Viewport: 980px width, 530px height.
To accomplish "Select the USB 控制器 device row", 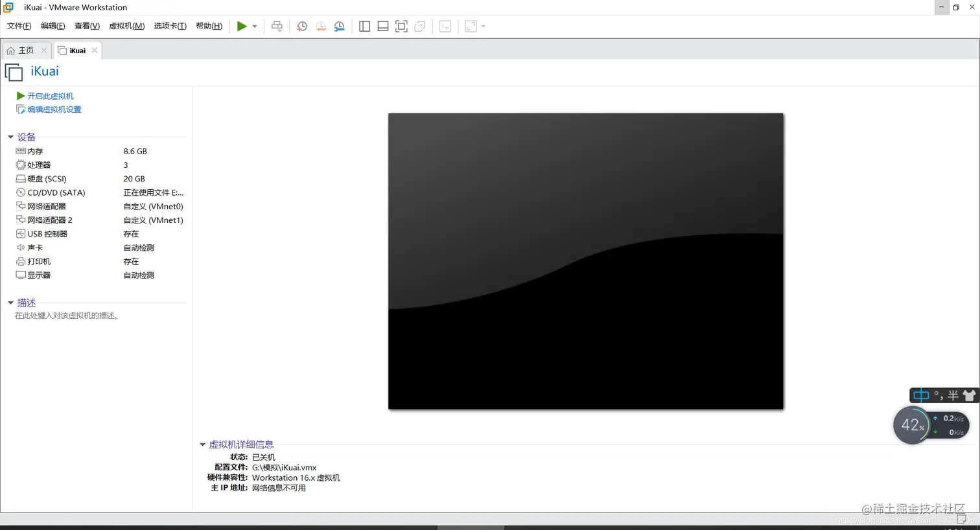I will tap(100, 234).
